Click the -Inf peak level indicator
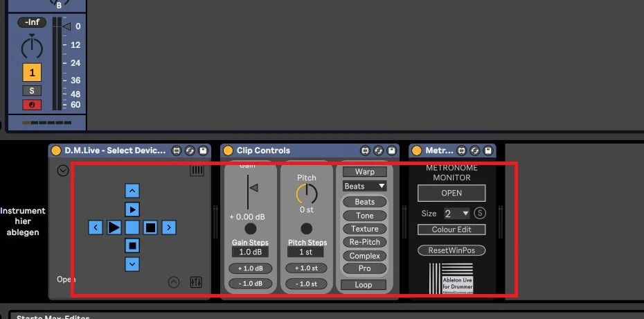The image size is (644, 319). point(32,22)
